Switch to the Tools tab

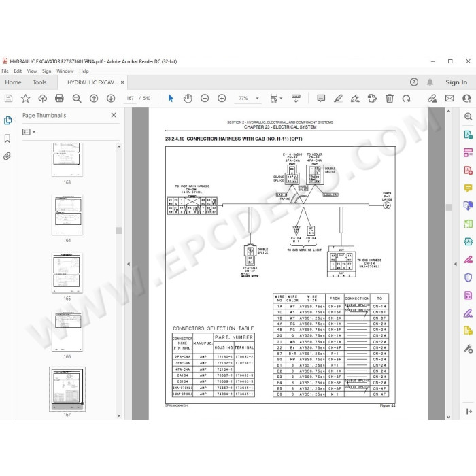(39, 82)
